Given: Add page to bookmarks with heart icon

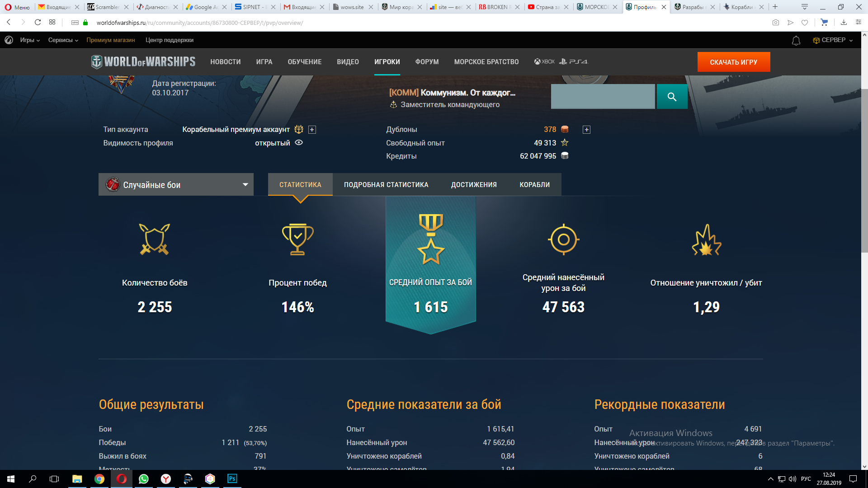Looking at the screenshot, I should point(805,23).
